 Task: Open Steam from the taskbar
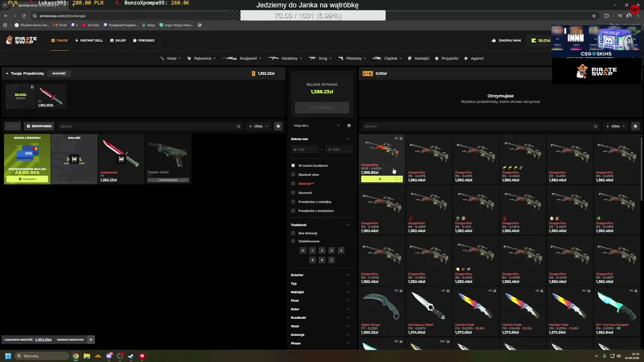[x=131, y=356]
